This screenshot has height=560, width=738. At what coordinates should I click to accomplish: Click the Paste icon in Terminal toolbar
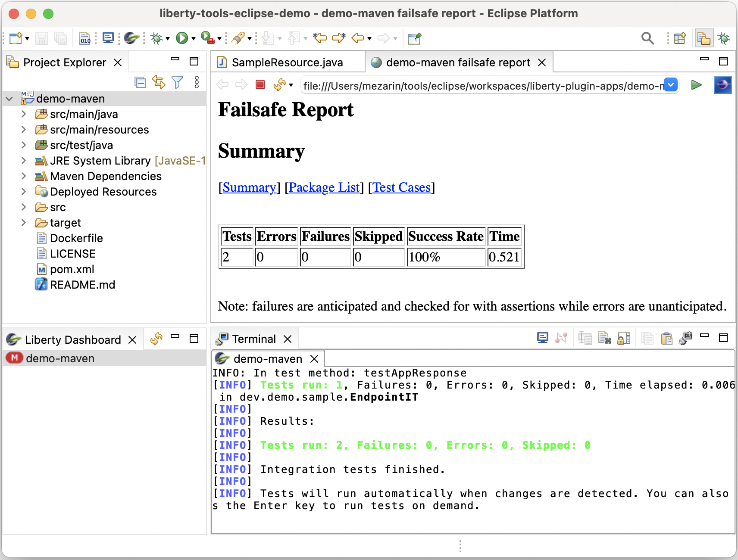(x=666, y=338)
